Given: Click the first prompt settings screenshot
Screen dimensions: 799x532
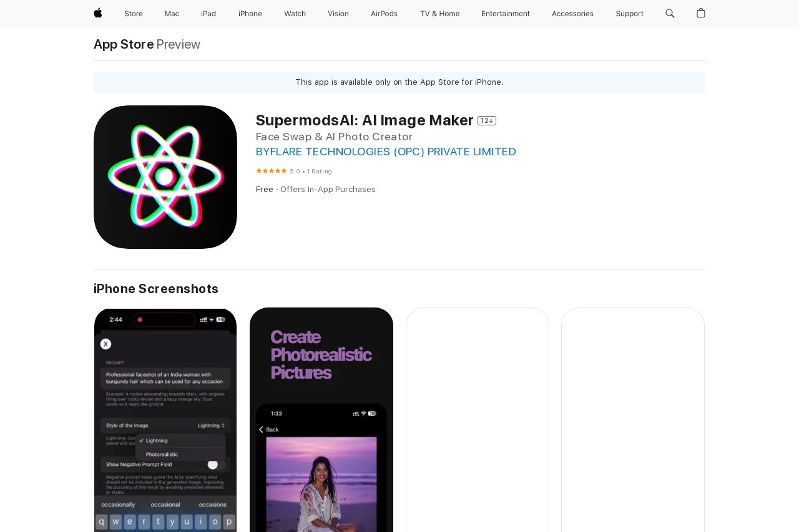Looking at the screenshot, I should 165,420.
